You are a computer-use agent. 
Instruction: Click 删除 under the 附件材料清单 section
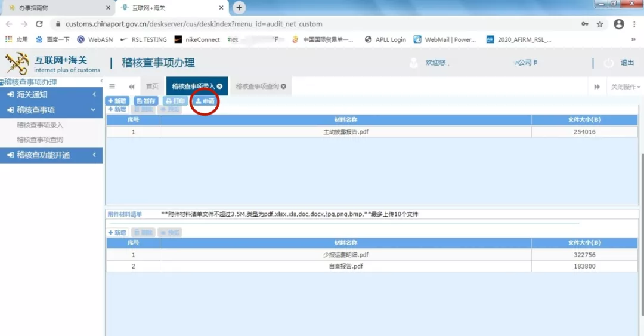[144, 233]
